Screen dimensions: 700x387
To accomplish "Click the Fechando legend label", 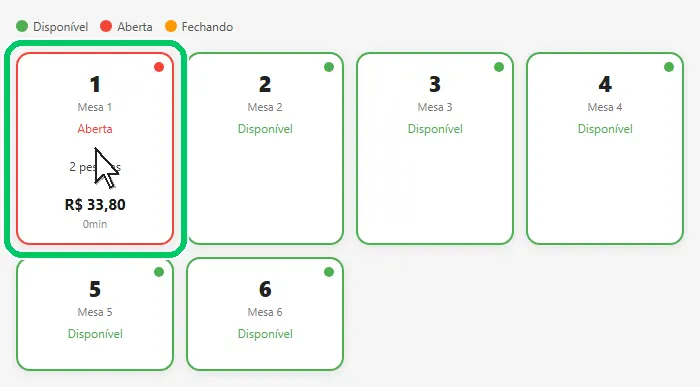I will coord(207,27).
